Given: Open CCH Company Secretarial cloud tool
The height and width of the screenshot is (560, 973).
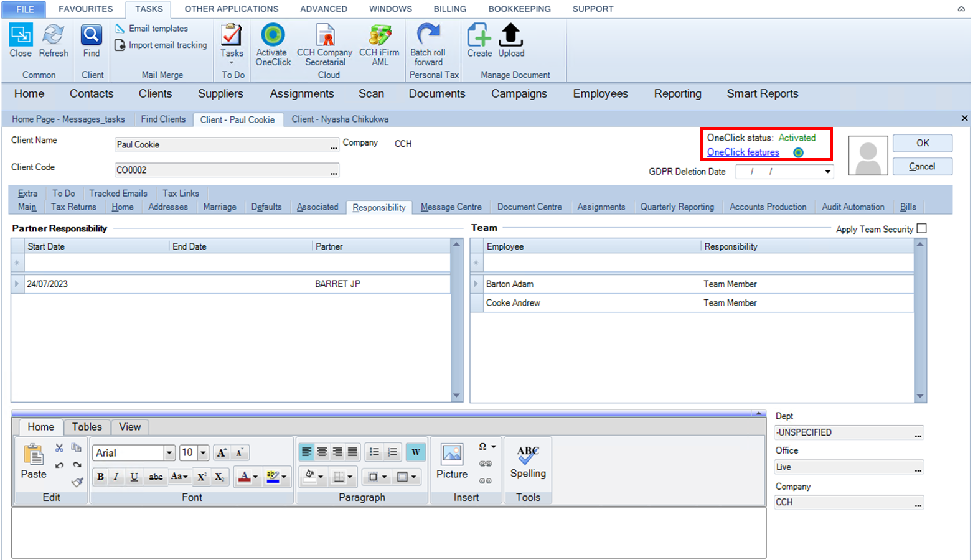Looking at the screenshot, I should click(324, 45).
